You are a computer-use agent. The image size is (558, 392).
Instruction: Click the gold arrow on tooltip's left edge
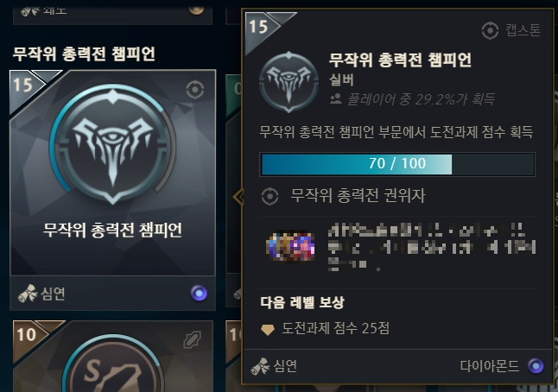[238, 197]
